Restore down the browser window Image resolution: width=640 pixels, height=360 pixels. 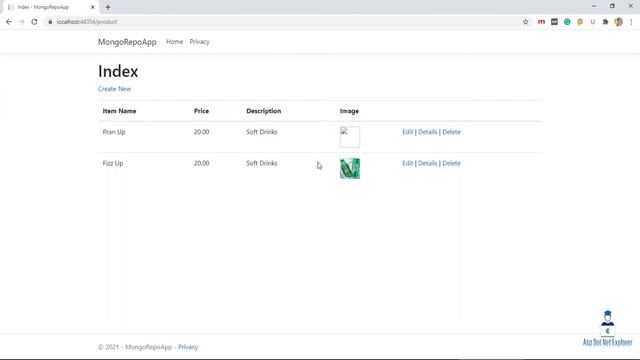(612, 7)
